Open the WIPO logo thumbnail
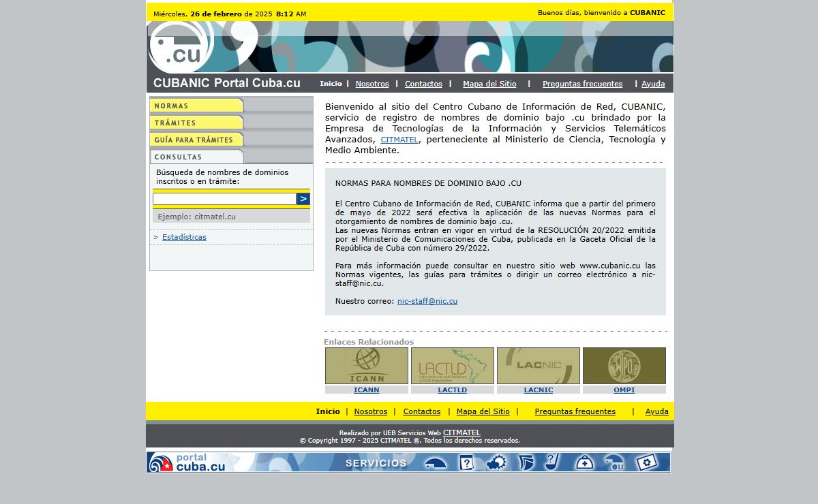Viewport: 818px width, 504px height. pos(624,366)
